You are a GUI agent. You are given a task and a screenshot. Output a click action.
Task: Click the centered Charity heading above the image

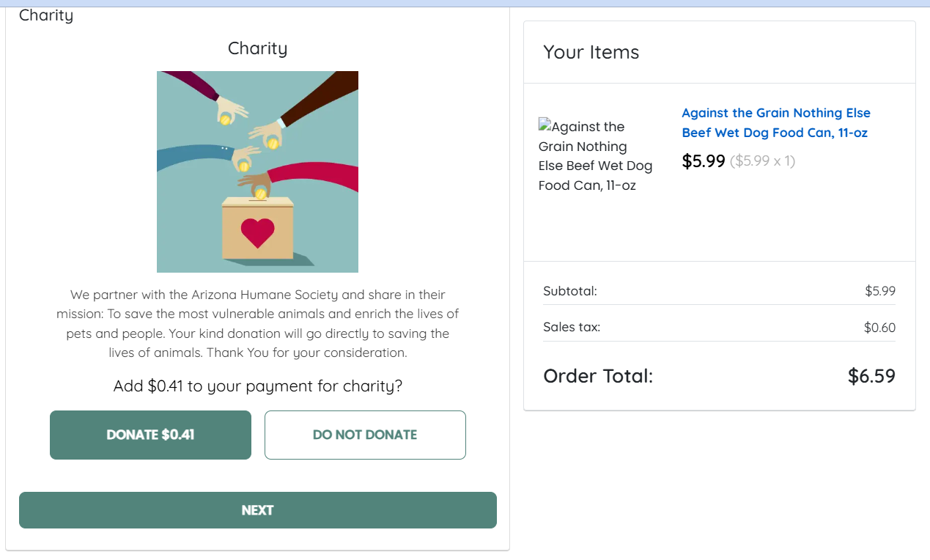257,48
